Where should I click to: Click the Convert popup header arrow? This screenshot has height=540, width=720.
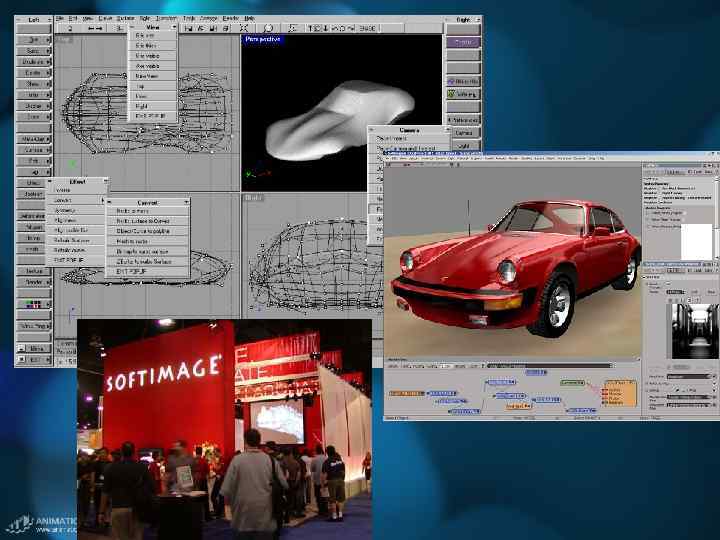click(186, 202)
